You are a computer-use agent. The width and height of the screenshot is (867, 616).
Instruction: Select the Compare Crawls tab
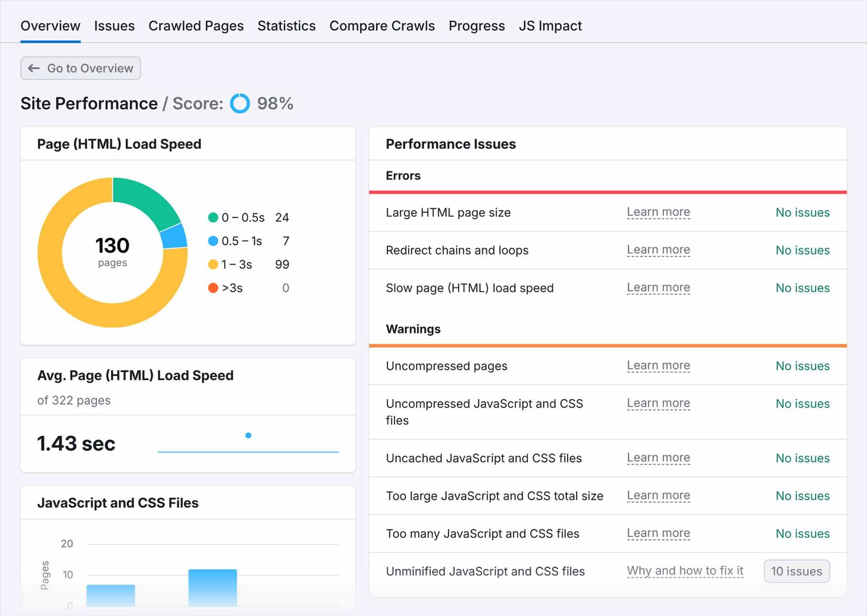click(x=382, y=26)
